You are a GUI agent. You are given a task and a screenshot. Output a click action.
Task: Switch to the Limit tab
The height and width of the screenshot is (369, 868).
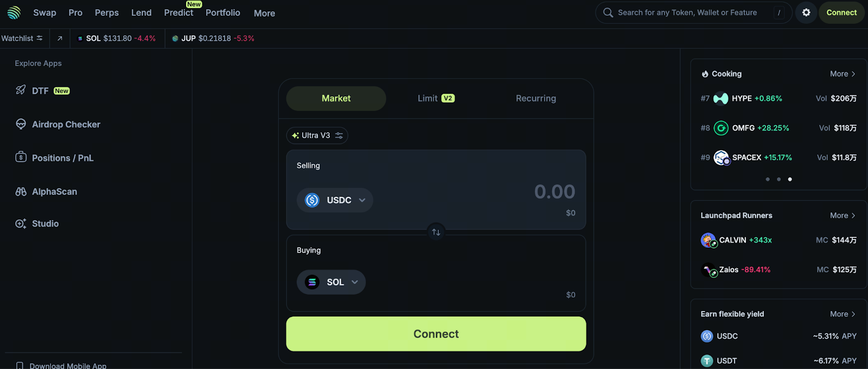tap(436, 99)
